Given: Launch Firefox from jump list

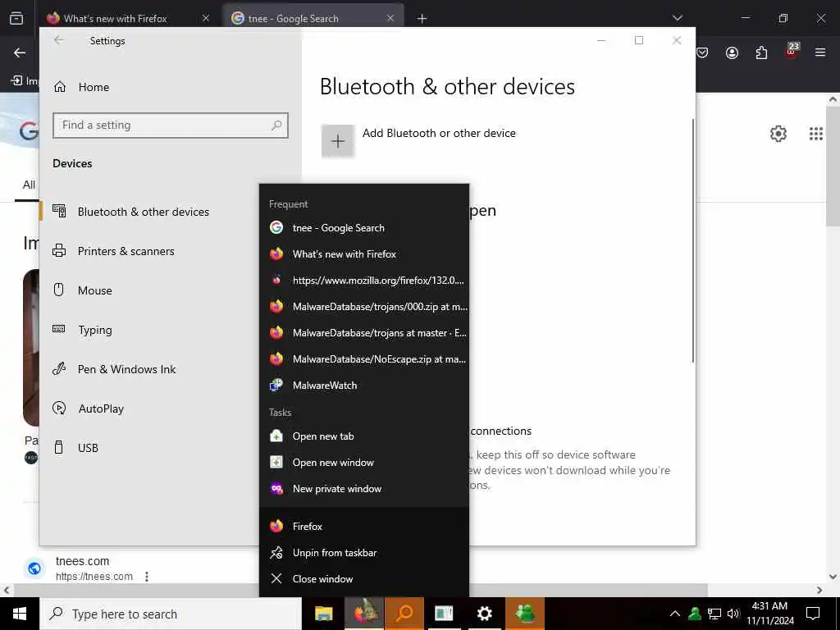Looking at the screenshot, I should [364, 526].
